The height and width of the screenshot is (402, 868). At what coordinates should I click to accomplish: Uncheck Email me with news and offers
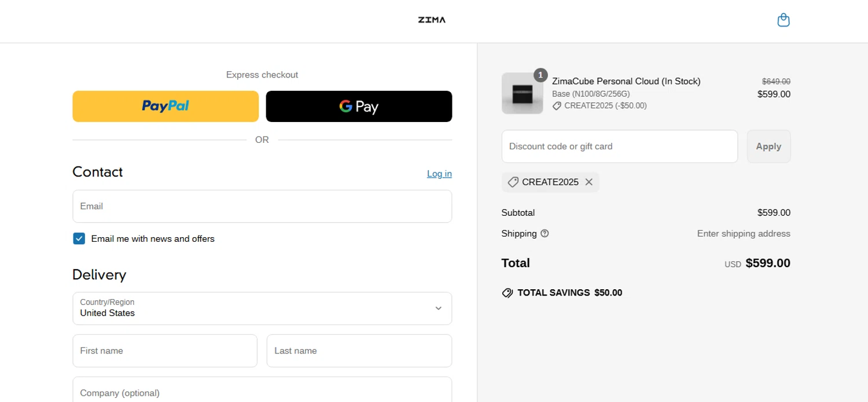click(79, 239)
